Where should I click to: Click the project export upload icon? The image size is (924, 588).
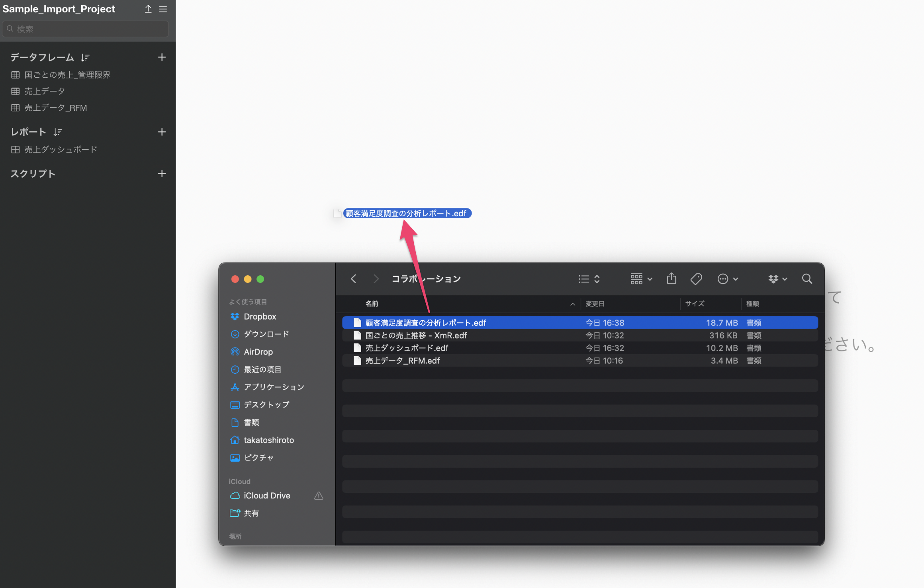point(148,9)
